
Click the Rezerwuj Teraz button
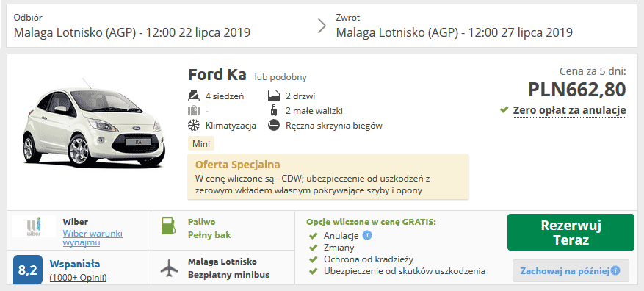click(x=571, y=232)
